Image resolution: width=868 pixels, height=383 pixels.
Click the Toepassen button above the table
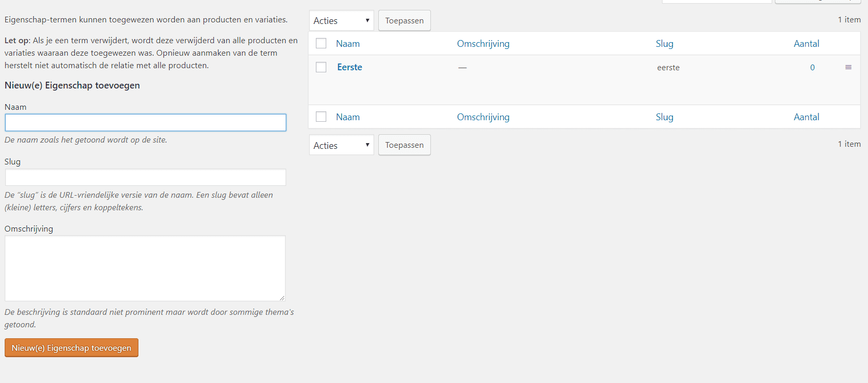pos(404,21)
